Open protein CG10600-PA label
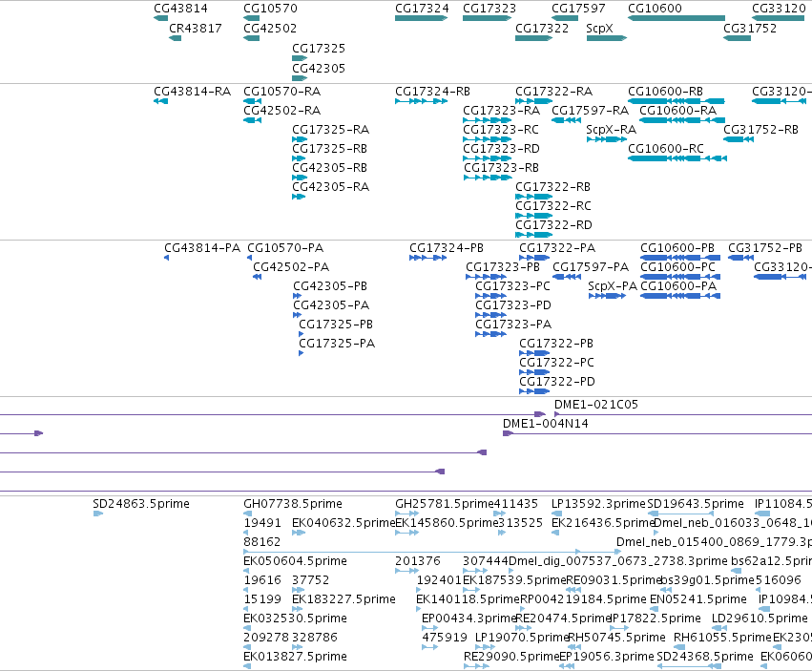This screenshot has height=671, width=812. point(678,286)
